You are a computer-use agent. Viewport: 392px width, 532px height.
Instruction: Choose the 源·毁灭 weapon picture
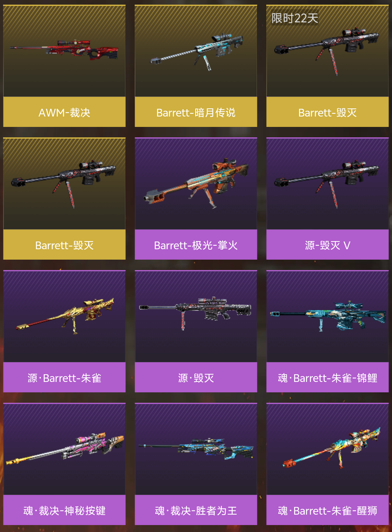tap(195, 312)
